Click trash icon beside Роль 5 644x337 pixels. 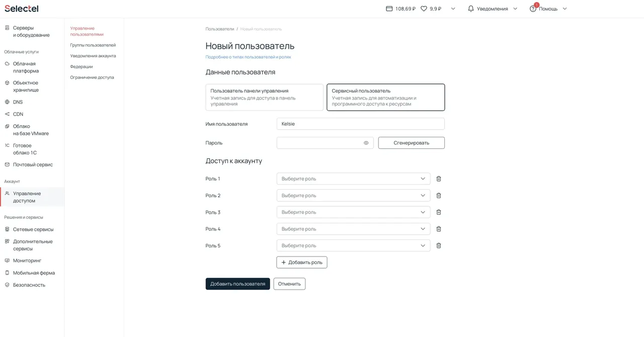pyautogui.click(x=439, y=246)
